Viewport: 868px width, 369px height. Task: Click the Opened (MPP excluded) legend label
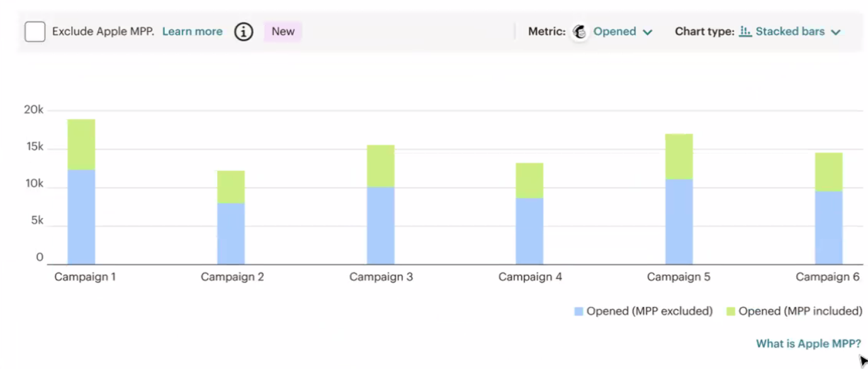pos(650,311)
